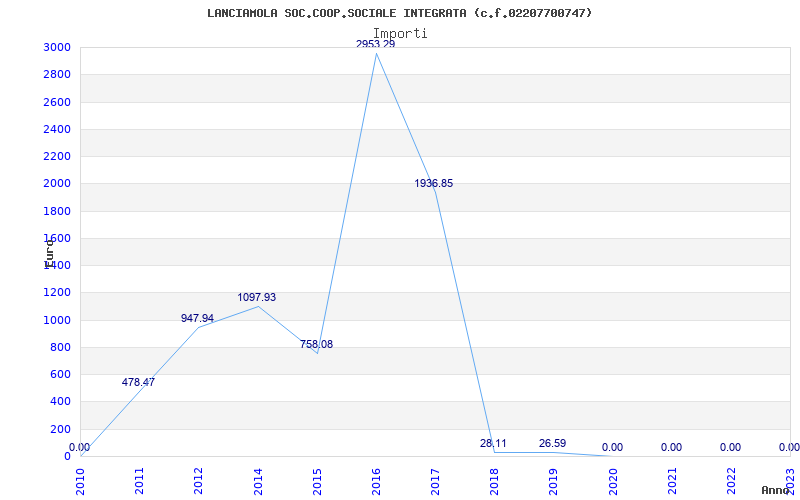Select the 0.00 label above 2022

pos(731,447)
